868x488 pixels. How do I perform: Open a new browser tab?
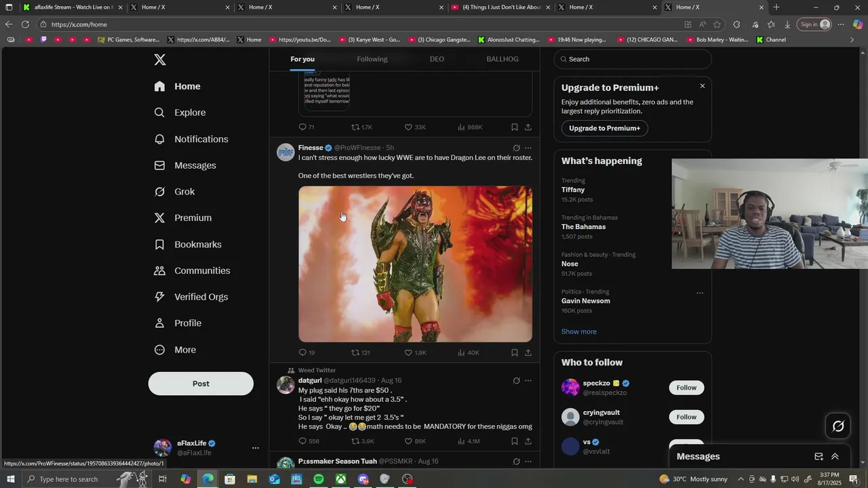click(x=776, y=7)
